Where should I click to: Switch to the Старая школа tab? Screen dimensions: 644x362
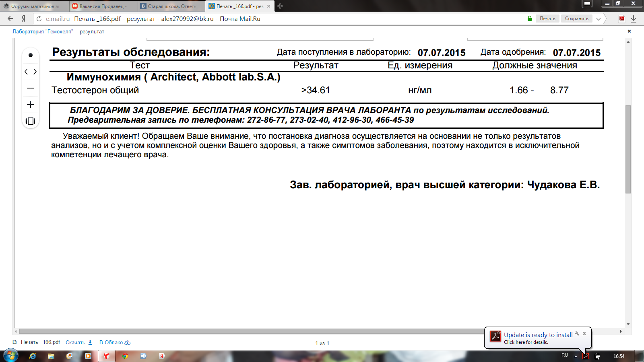point(171,6)
